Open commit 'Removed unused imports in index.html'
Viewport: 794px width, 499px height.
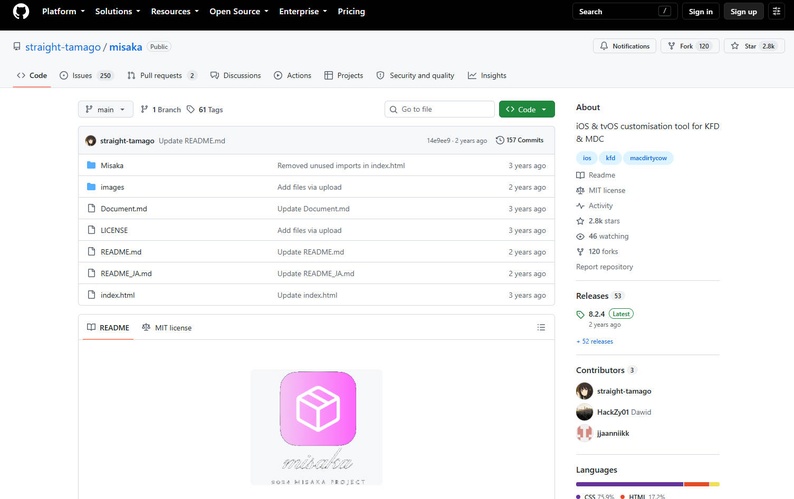(x=341, y=166)
